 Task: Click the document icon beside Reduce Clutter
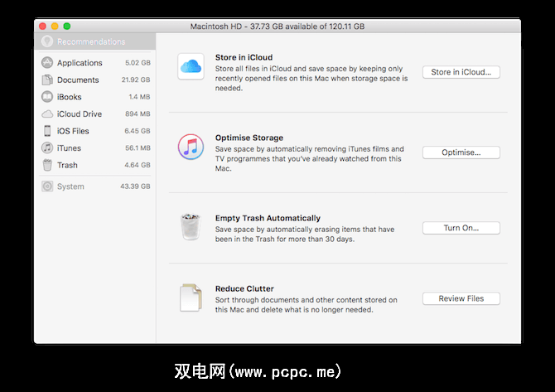click(x=191, y=298)
